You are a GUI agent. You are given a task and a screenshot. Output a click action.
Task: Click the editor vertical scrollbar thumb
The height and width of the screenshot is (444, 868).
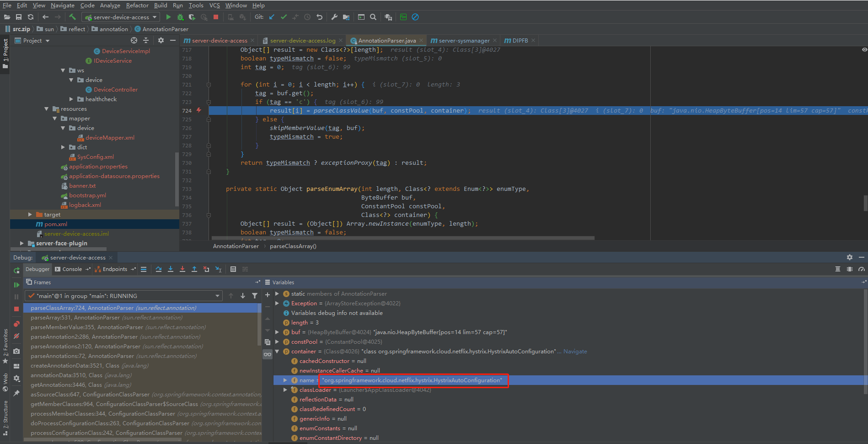click(x=865, y=203)
